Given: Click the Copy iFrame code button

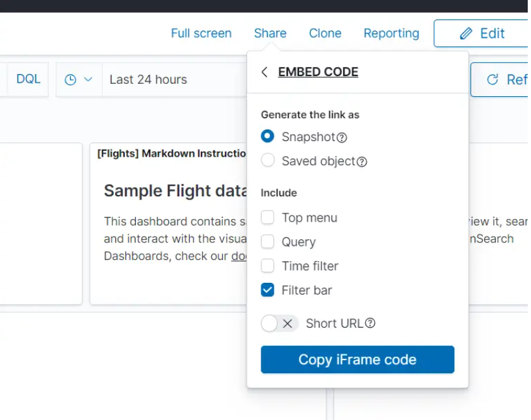Looking at the screenshot, I should click(357, 360).
